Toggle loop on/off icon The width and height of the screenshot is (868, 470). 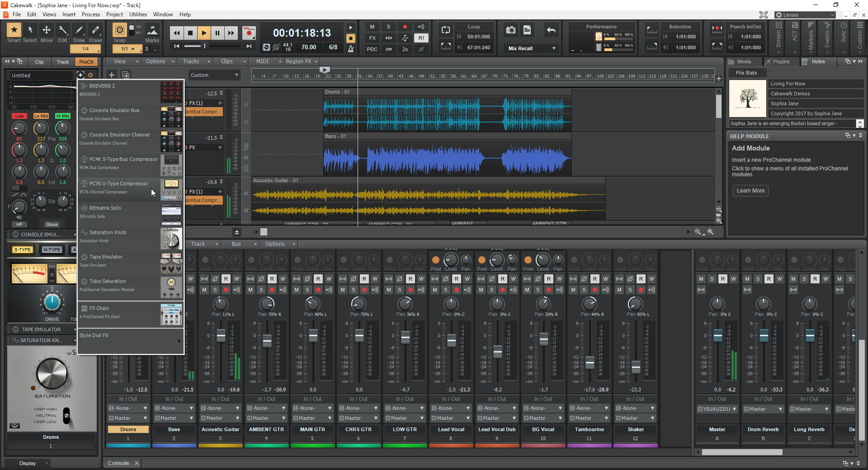446,30
